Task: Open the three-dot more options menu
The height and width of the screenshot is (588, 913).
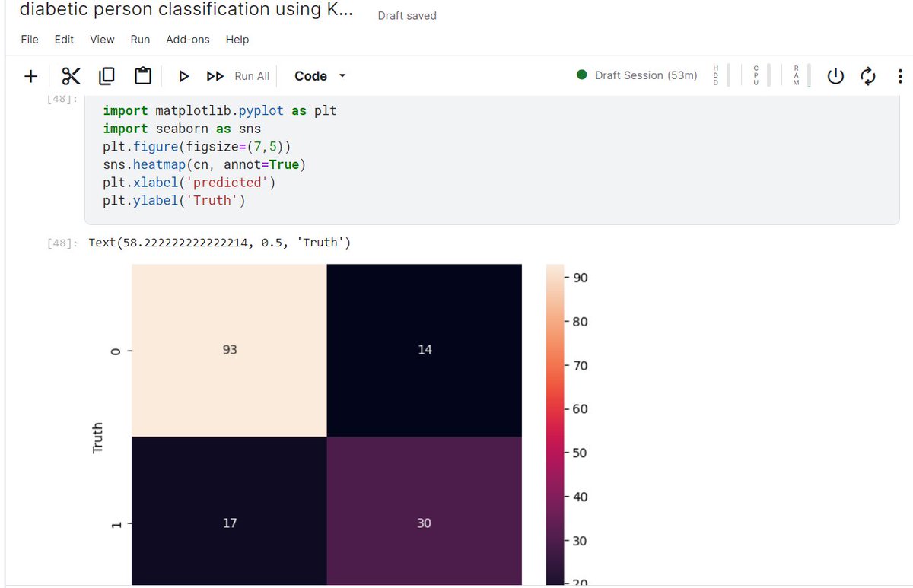Action: coord(900,76)
